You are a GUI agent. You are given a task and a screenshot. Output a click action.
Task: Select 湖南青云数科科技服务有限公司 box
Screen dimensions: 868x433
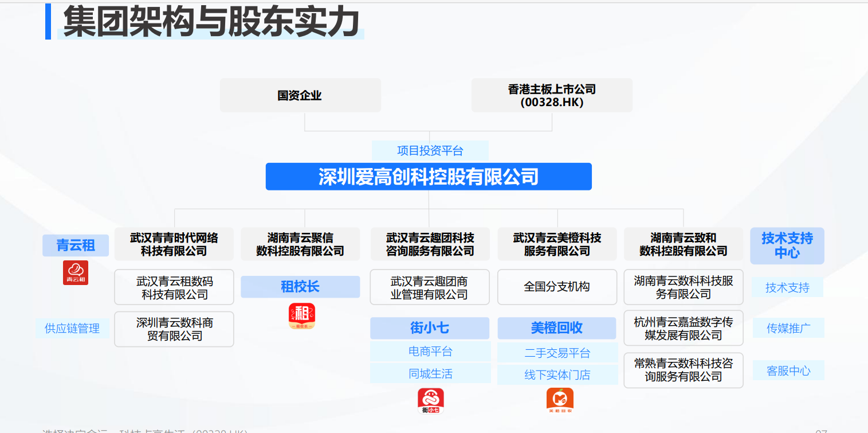[x=684, y=287]
